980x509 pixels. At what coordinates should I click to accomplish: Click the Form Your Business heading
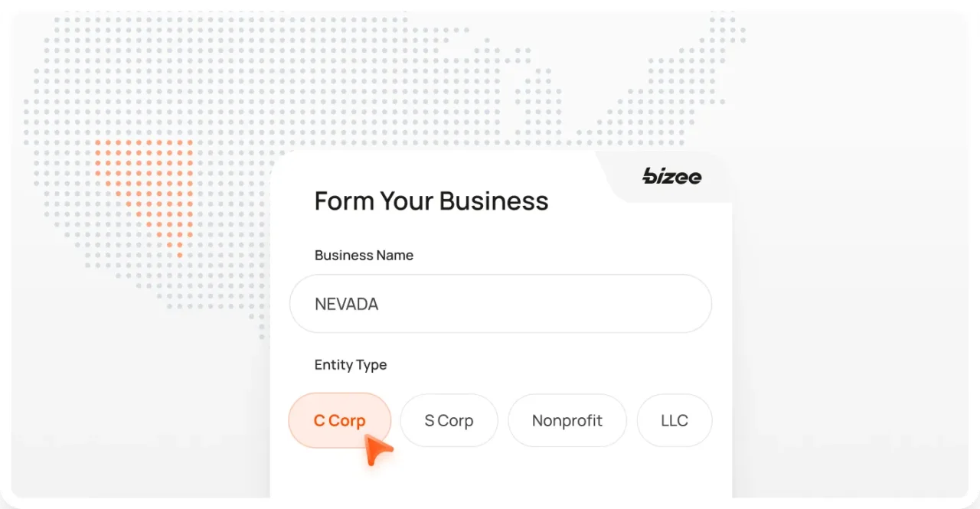[x=431, y=201]
